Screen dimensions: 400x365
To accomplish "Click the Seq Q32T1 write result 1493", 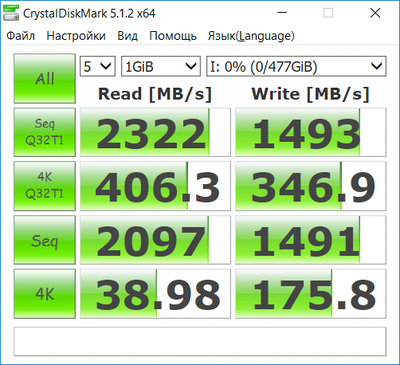I will pos(311,132).
